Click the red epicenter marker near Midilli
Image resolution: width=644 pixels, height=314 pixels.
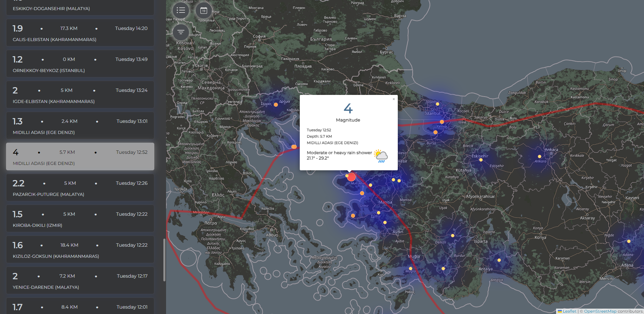351,177
